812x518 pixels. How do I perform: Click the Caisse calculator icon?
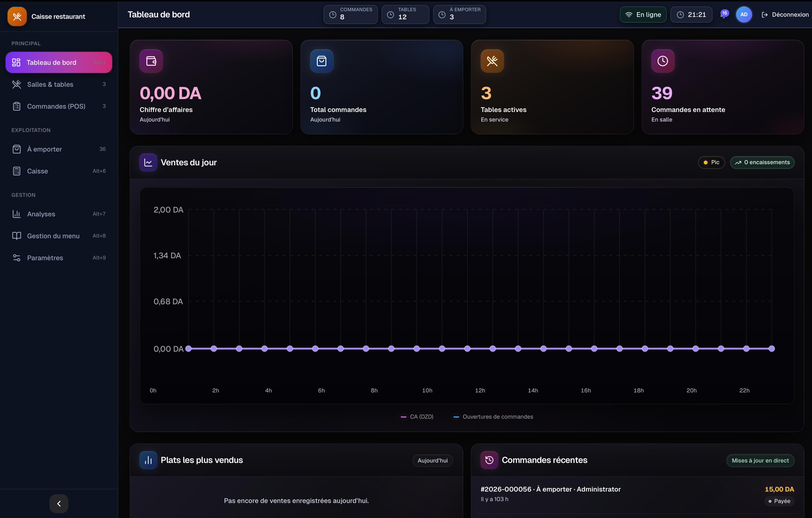(16, 171)
